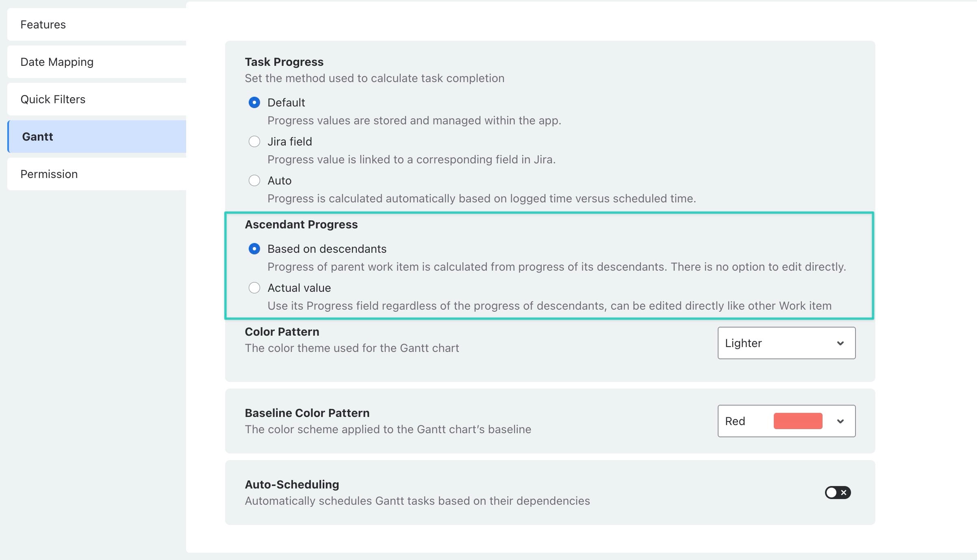This screenshot has height=560, width=977.
Task: Open the Color Pattern Lighter dropdown
Action: 786,343
